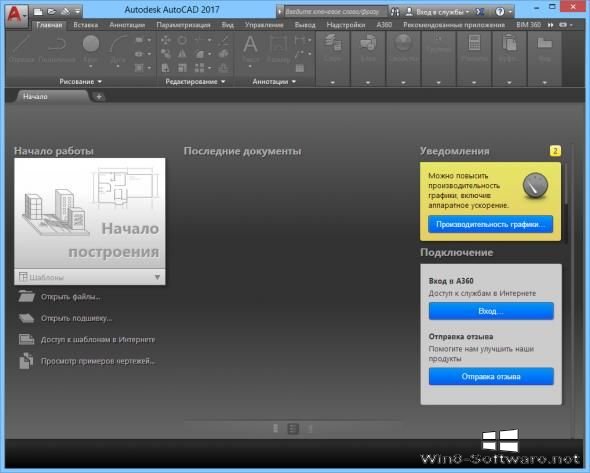The image size is (590, 473).
Task: Click the search keyword input field
Action: (335, 12)
